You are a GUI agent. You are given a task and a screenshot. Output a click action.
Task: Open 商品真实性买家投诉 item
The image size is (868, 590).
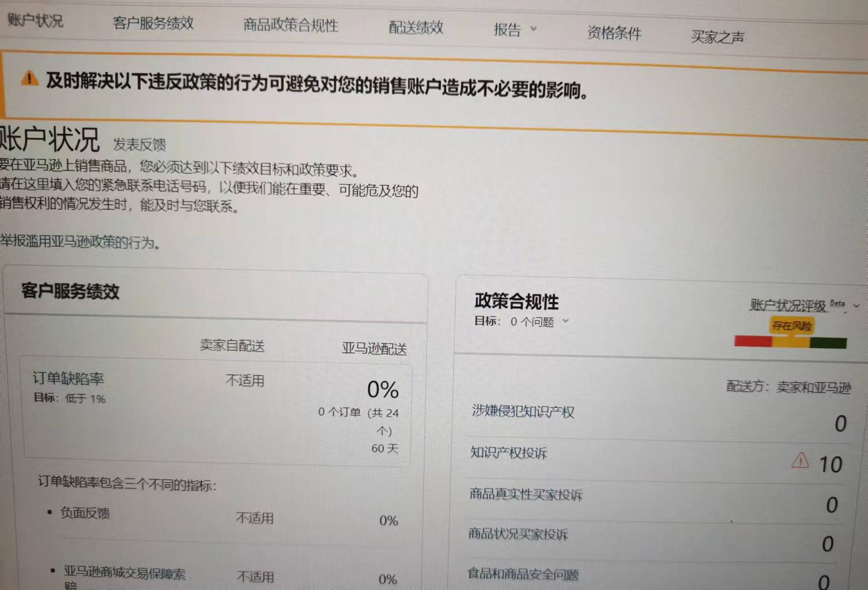[526, 494]
